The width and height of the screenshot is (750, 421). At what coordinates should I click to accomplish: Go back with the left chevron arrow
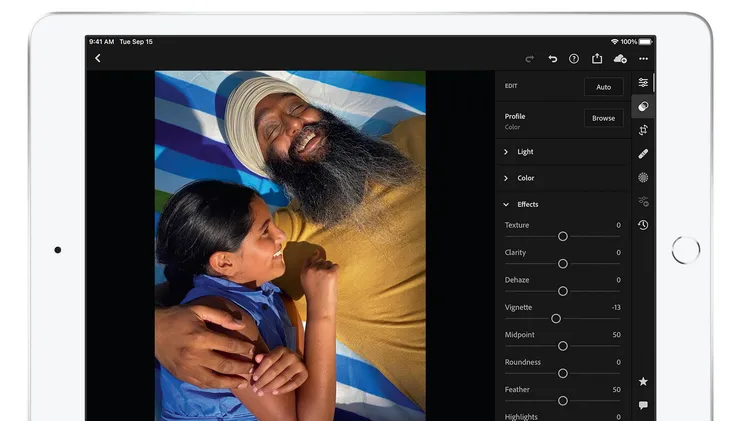click(x=98, y=58)
